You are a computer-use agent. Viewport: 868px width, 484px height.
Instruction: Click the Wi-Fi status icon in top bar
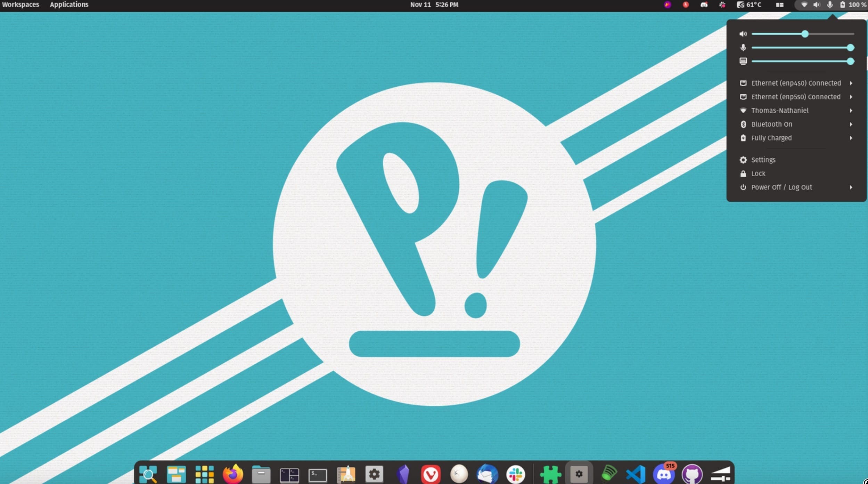click(804, 5)
